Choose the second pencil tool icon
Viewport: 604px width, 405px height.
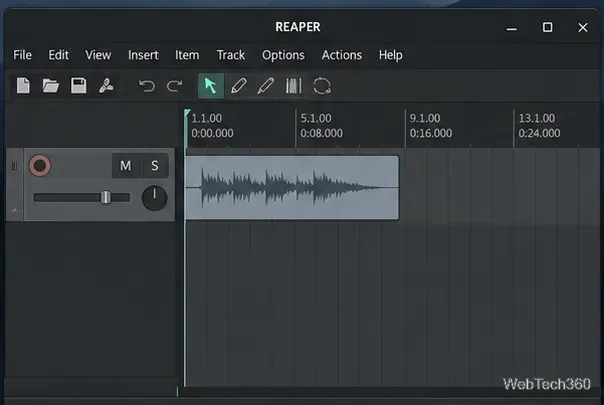(x=266, y=86)
